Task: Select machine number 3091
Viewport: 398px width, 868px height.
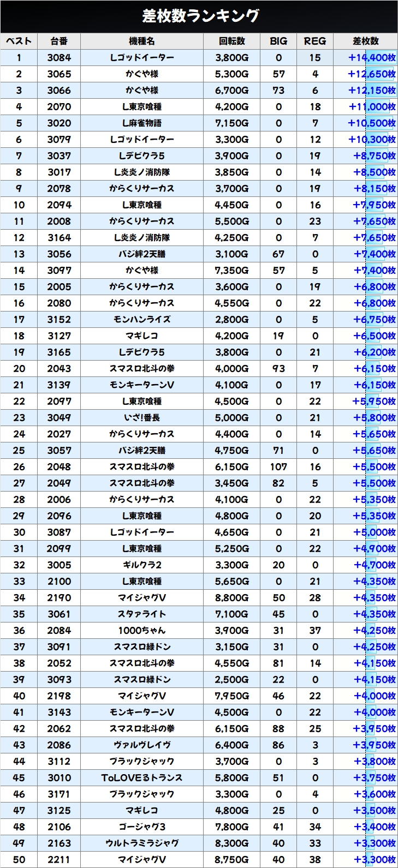Action: click(x=59, y=646)
